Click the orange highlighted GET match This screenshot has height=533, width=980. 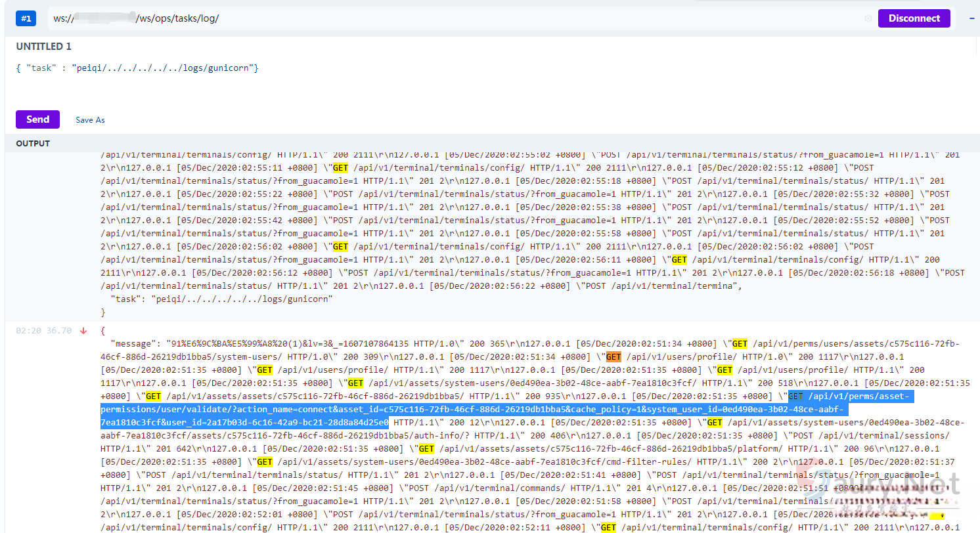(x=613, y=357)
